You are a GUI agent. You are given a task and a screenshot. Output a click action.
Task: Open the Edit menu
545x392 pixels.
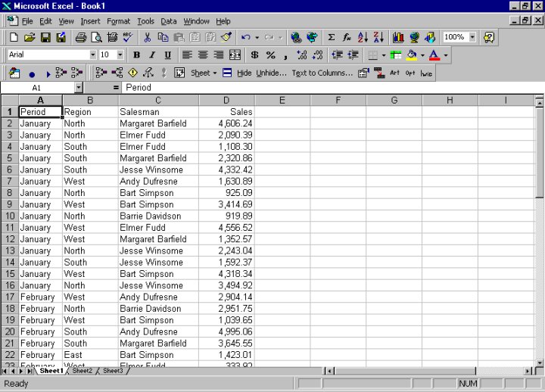pyautogui.click(x=45, y=21)
